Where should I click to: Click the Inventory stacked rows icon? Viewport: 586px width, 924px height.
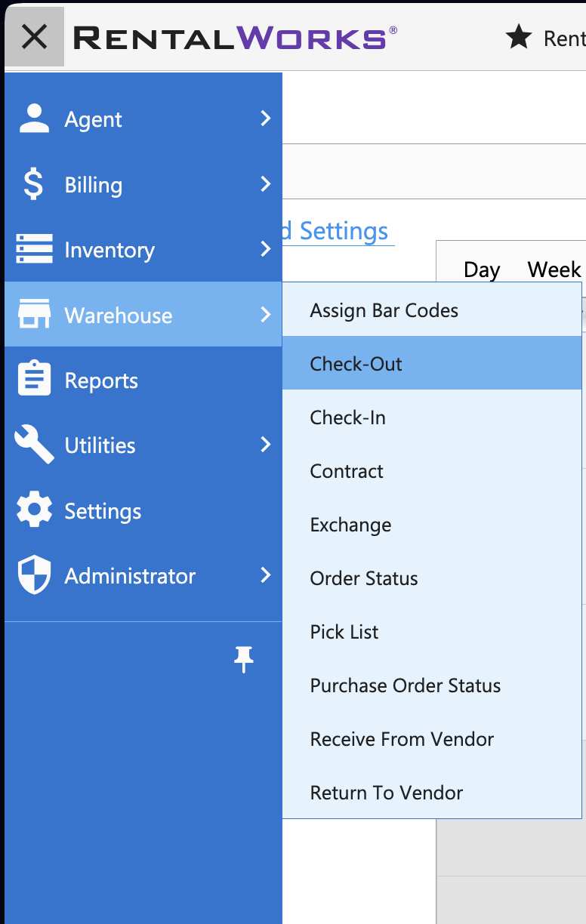pyautogui.click(x=34, y=249)
